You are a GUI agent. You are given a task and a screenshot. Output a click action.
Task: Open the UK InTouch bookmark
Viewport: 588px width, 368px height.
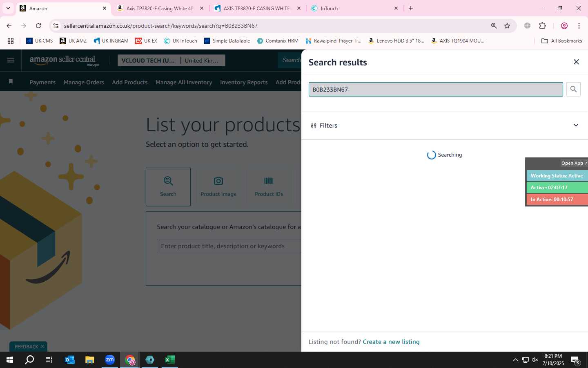tap(180, 41)
